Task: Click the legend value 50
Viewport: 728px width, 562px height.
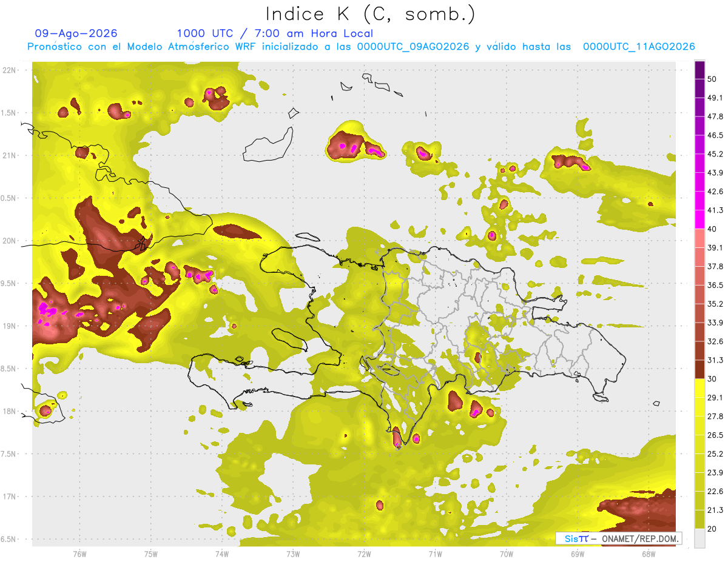Action: click(712, 79)
